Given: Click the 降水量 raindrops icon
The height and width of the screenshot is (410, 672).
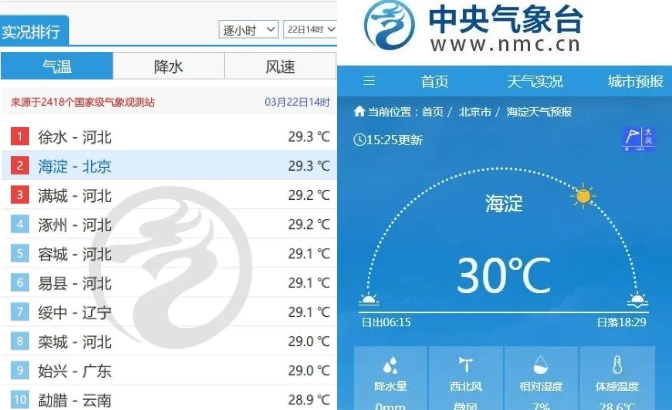Looking at the screenshot, I should [x=390, y=365].
